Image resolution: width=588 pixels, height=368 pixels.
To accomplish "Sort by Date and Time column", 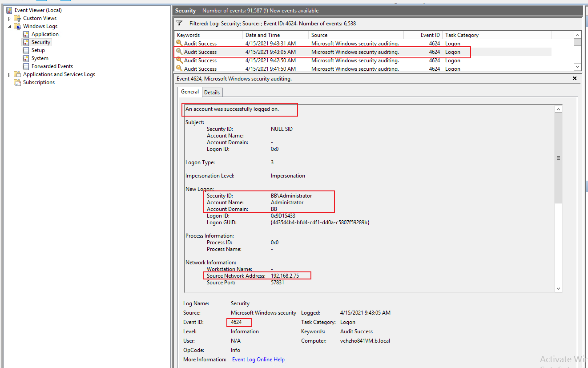I will pos(276,35).
